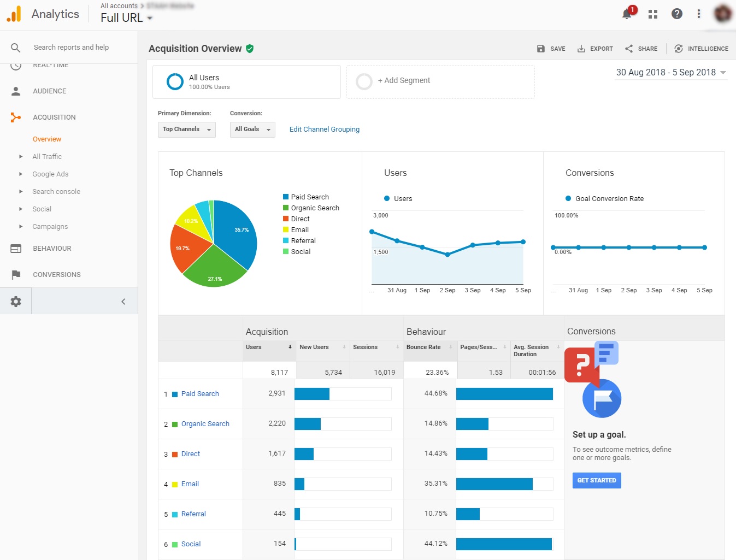The width and height of the screenshot is (736, 560).
Task: Open the Email channel link
Action: click(x=190, y=484)
